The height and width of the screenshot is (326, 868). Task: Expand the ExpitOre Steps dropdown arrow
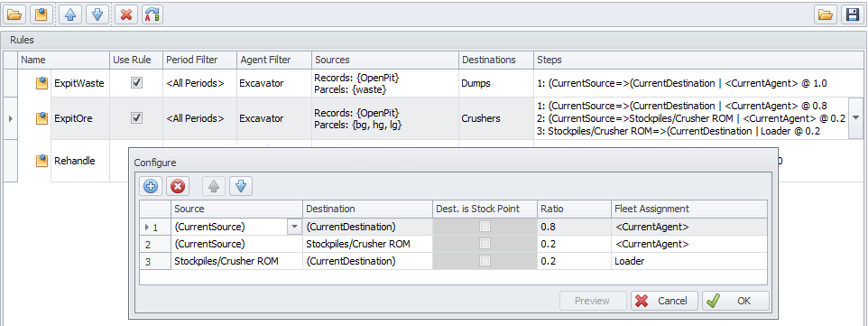(x=855, y=118)
